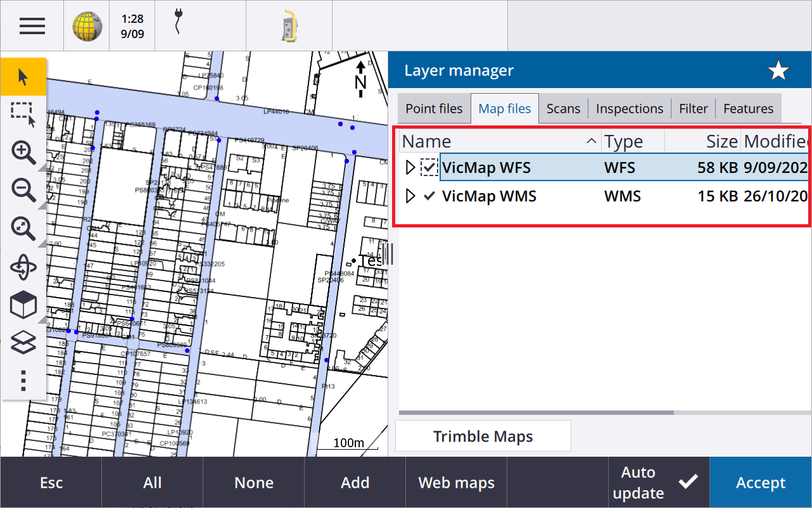Open the Features tab
Screen dimensions: 812x508
(x=748, y=109)
